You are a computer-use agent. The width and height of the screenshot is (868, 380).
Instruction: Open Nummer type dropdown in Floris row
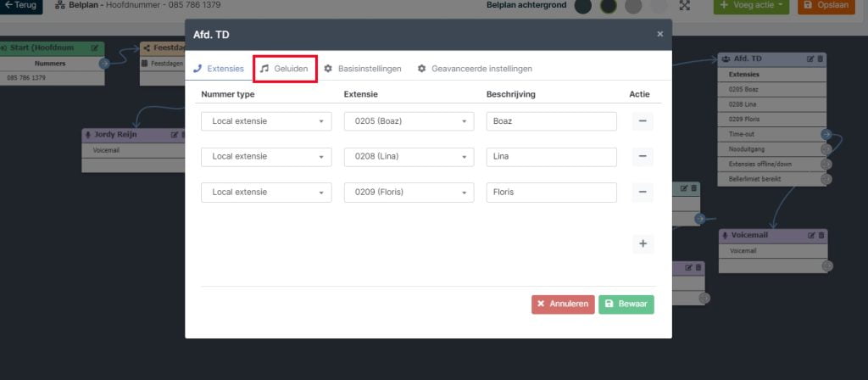[266, 193]
